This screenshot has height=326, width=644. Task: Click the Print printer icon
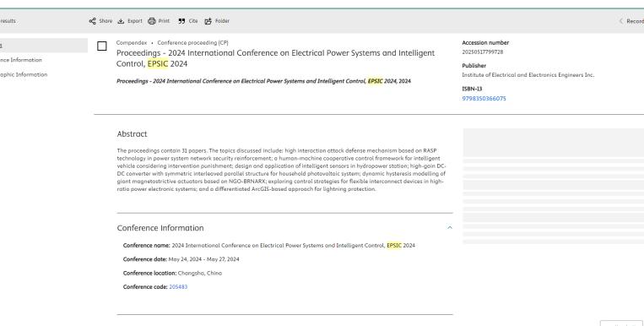[x=152, y=21]
